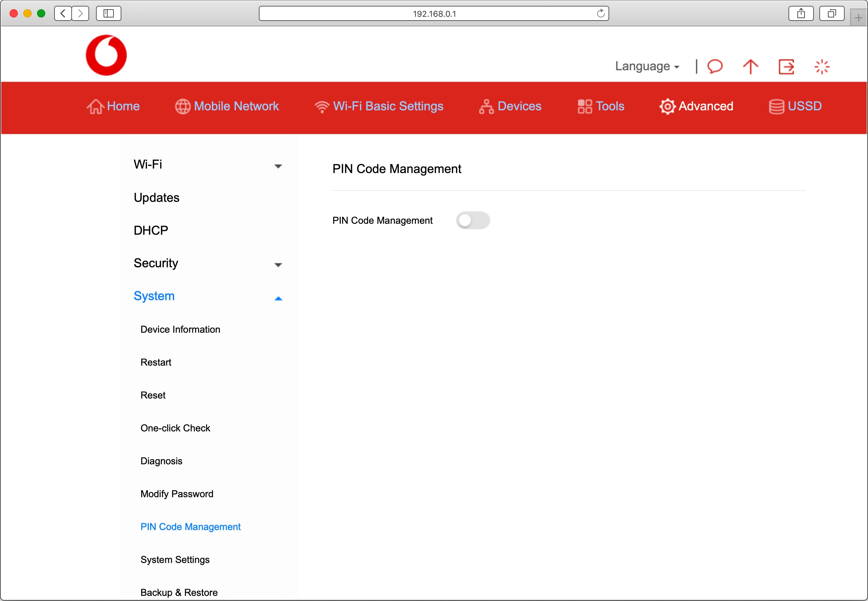Open Device Information in sidebar
Image resolution: width=868 pixels, height=601 pixels.
[180, 330]
